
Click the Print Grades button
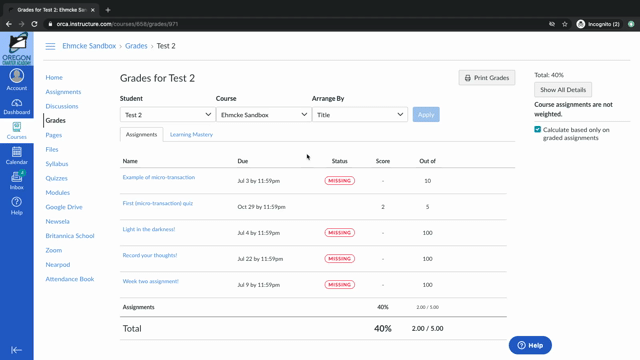coord(487,78)
